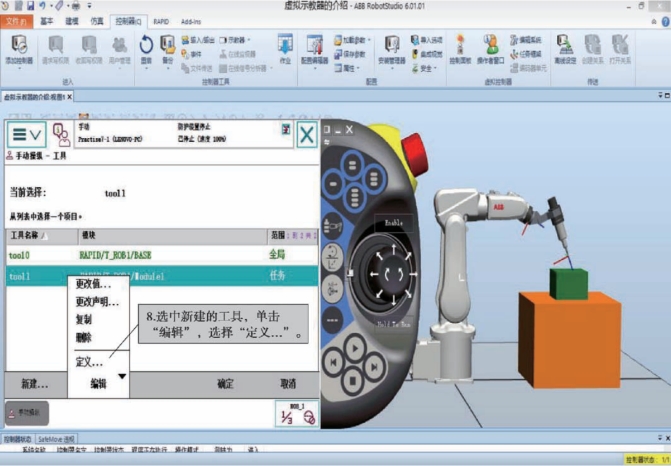Open the Installation Manager (安装管理器)

(392, 49)
